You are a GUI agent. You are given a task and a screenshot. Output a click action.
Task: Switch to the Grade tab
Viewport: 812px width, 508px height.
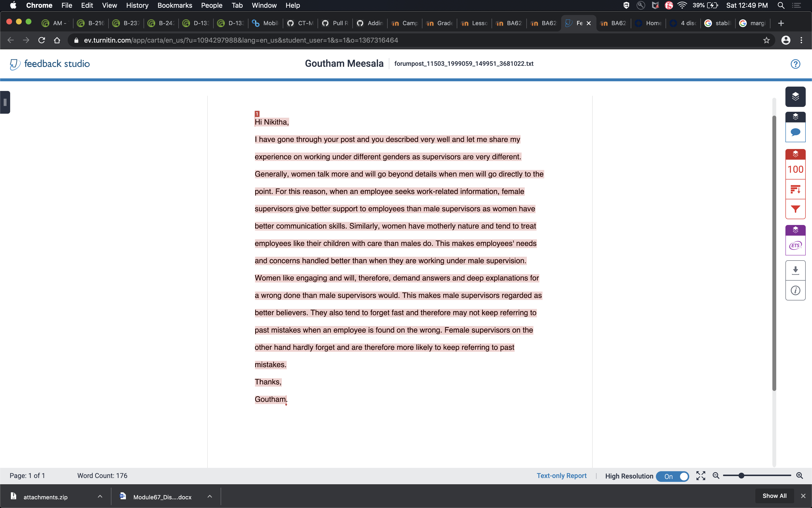(440, 23)
